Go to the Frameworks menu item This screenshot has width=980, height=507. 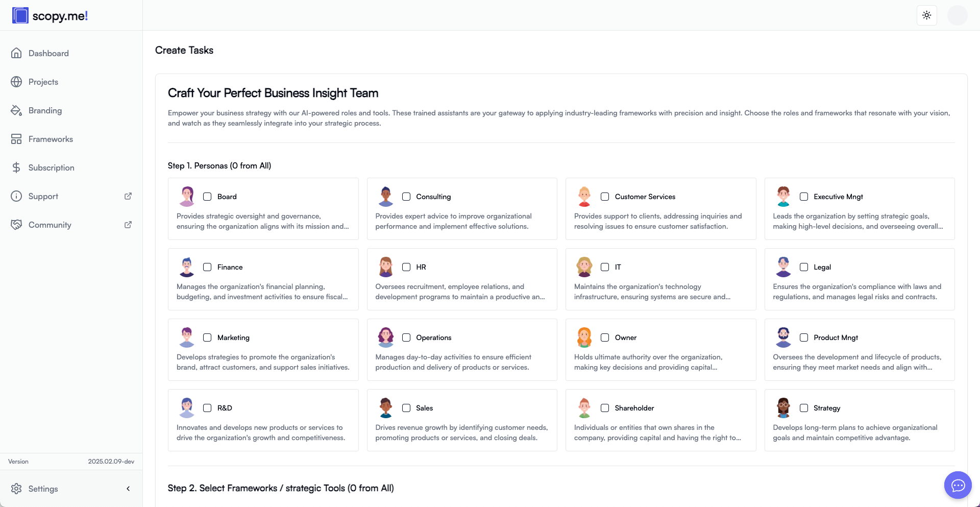click(x=51, y=139)
